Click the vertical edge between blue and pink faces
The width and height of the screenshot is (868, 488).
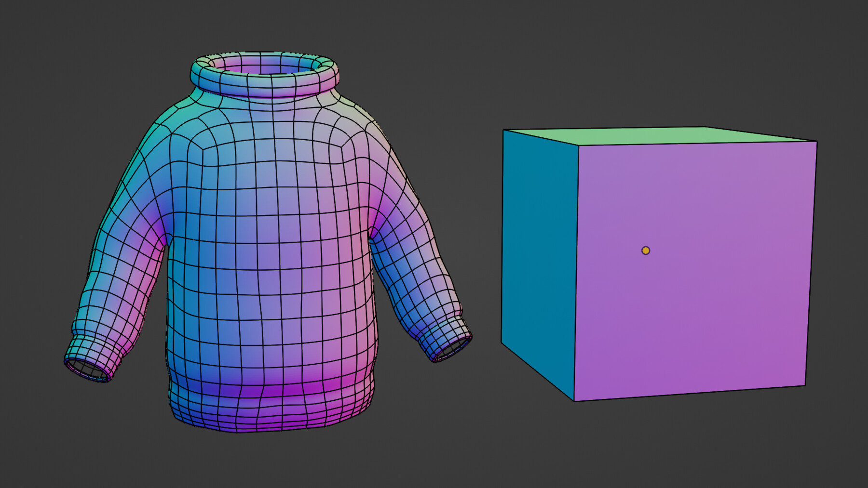click(x=576, y=270)
